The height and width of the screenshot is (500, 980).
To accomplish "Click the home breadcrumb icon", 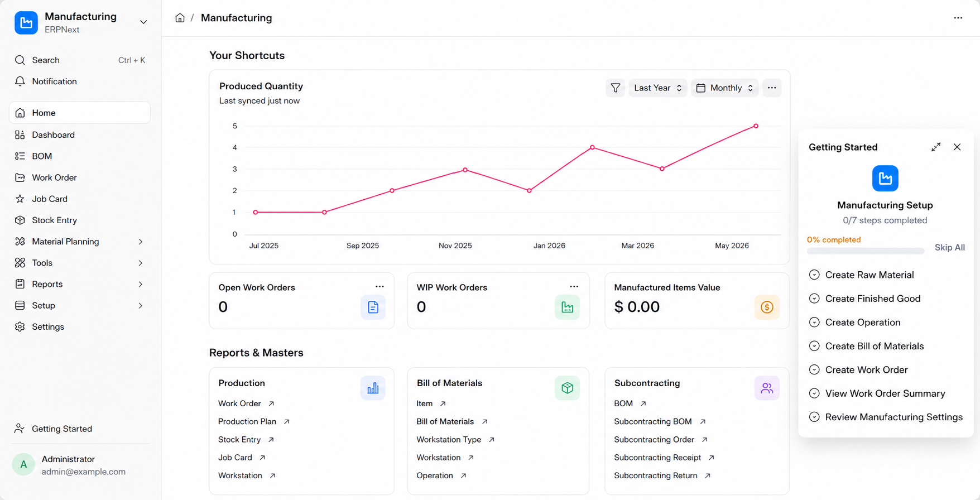I will click(180, 18).
